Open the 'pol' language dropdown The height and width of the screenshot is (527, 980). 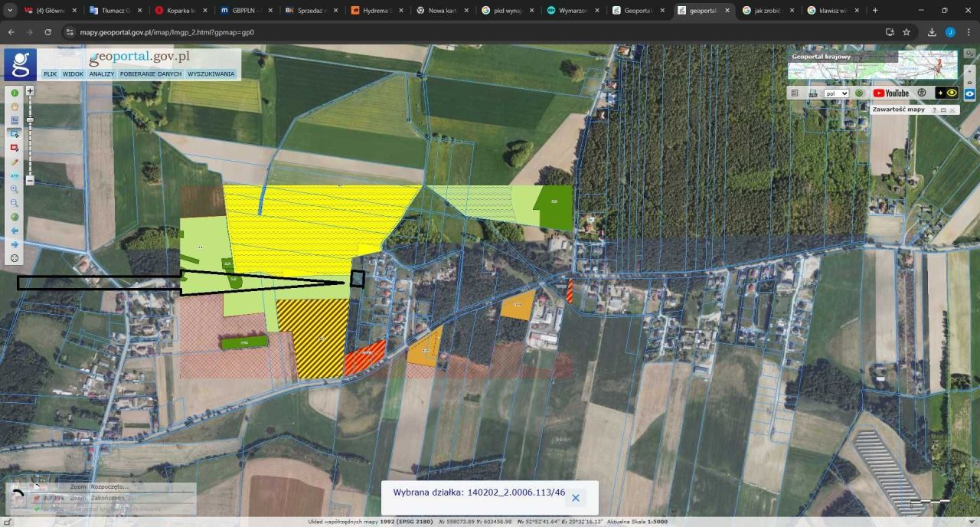[x=836, y=93]
